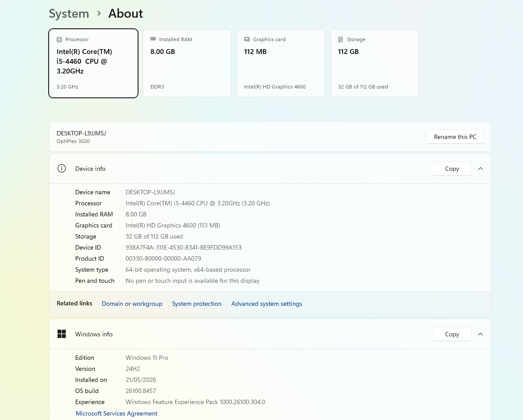The image size is (523, 420).
Task: Click the Graphics card icon
Action: tap(247, 39)
